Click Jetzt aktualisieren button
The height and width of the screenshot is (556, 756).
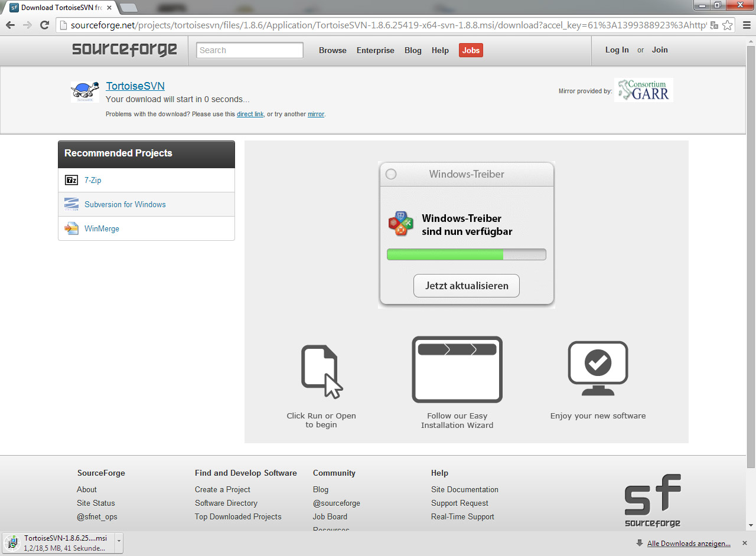point(467,286)
